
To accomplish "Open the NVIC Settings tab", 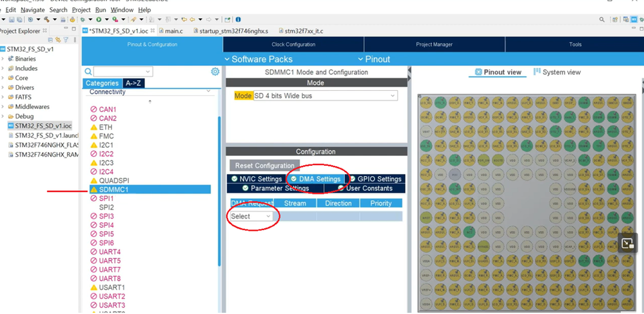I will click(x=257, y=179).
